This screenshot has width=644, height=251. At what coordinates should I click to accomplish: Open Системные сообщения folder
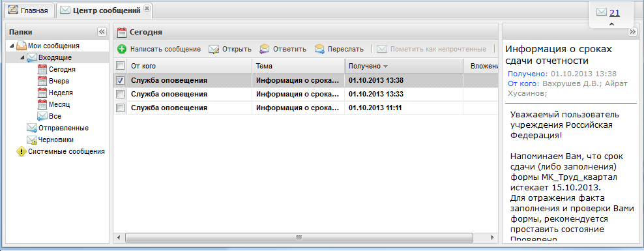(x=66, y=152)
